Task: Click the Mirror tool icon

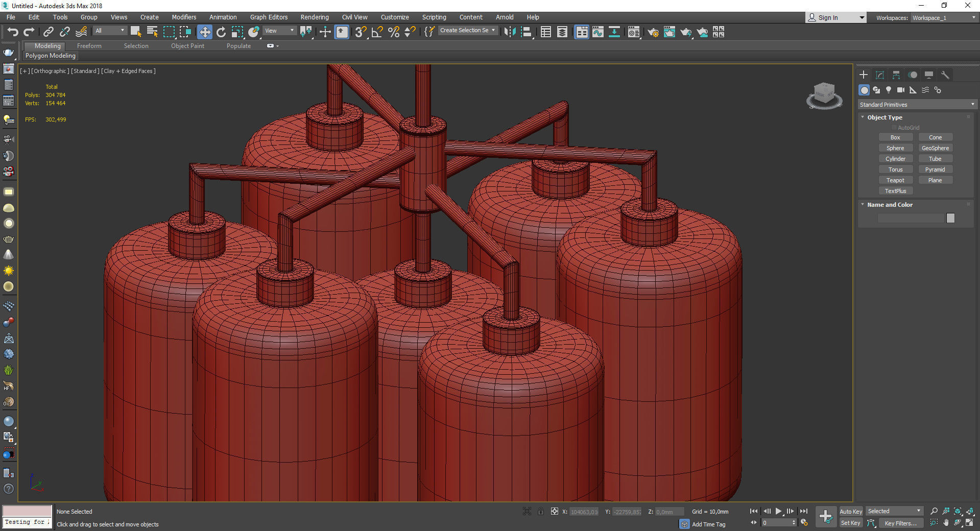Action: point(509,32)
